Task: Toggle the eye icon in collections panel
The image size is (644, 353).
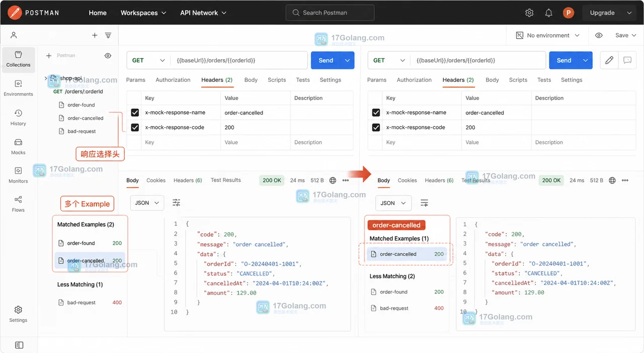Action: [x=108, y=56]
